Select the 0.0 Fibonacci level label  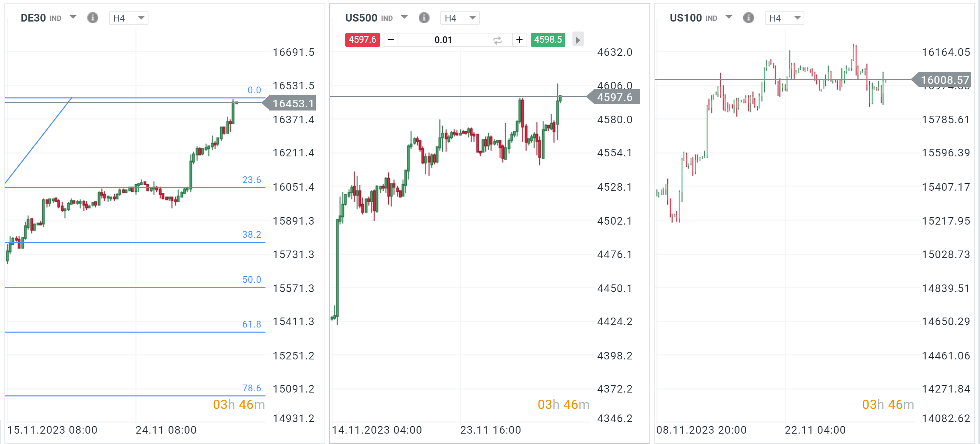coord(254,90)
